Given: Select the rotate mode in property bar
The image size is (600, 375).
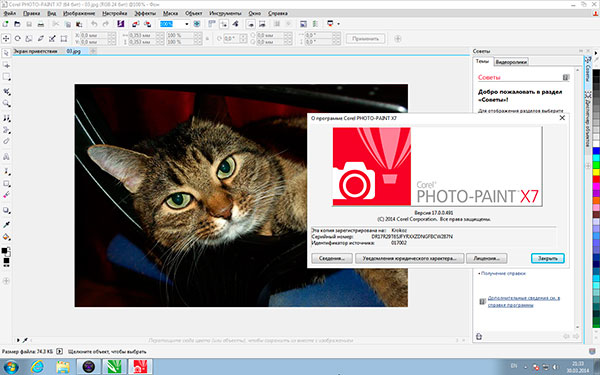Looking at the screenshot, I should click(18, 39).
